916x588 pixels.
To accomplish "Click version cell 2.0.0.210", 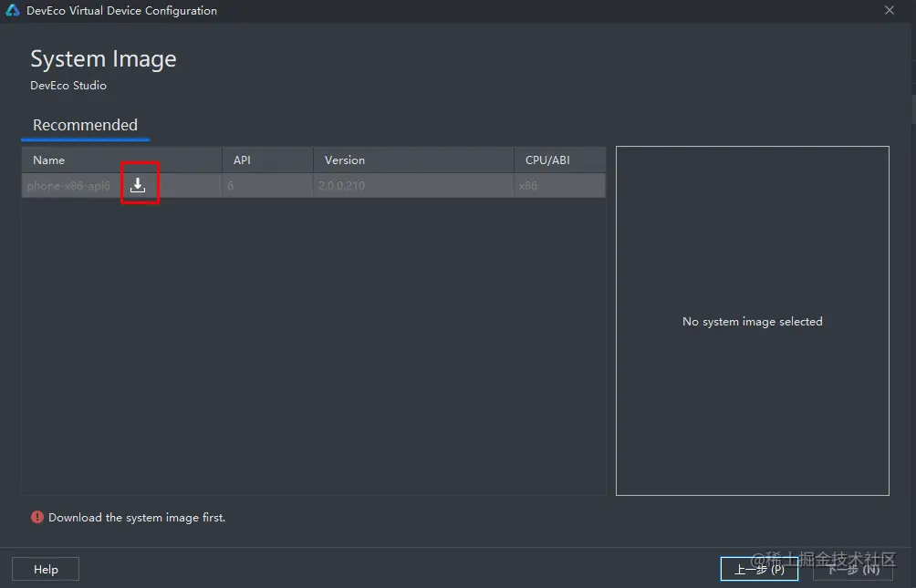I will 342,186.
